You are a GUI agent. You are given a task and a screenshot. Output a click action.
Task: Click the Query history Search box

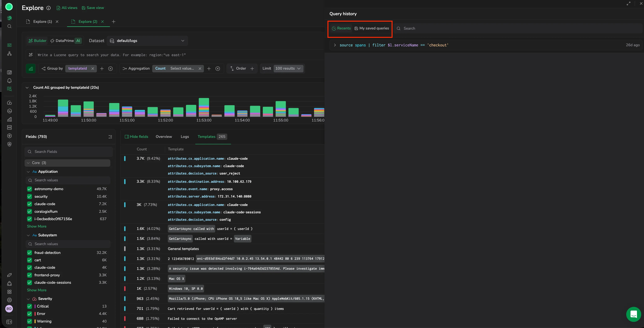(518, 28)
